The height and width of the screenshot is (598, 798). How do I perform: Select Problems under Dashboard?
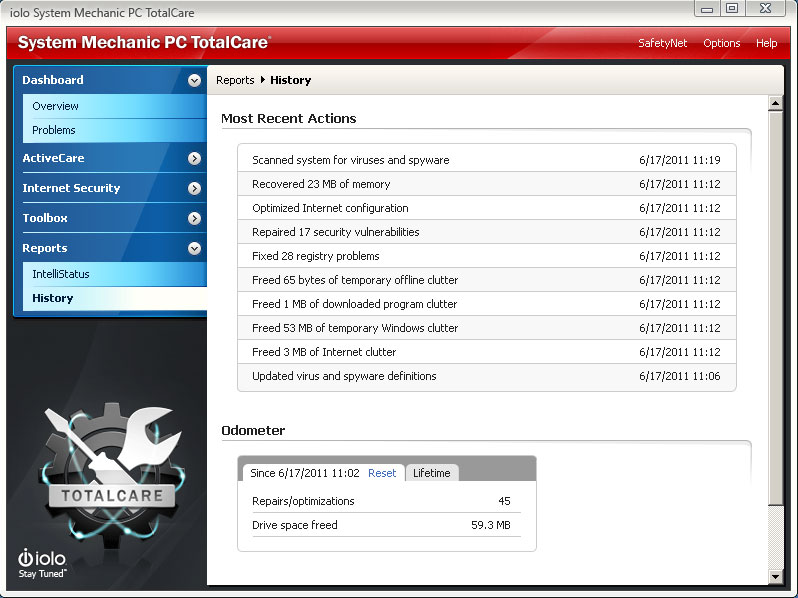(115, 130)
